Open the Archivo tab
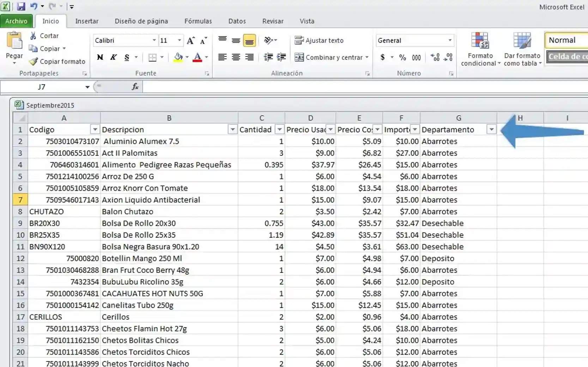 point(16,21)
